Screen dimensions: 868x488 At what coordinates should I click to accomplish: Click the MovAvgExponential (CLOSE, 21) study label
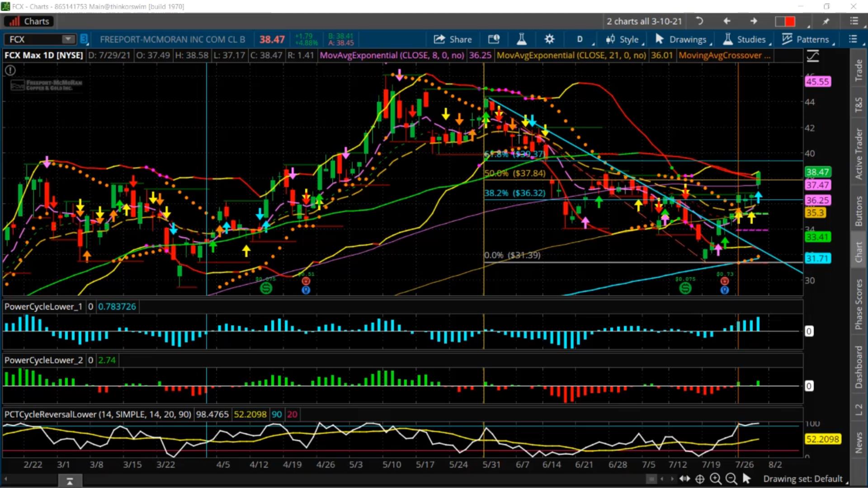pyautogui.click(x=571, y=55)
